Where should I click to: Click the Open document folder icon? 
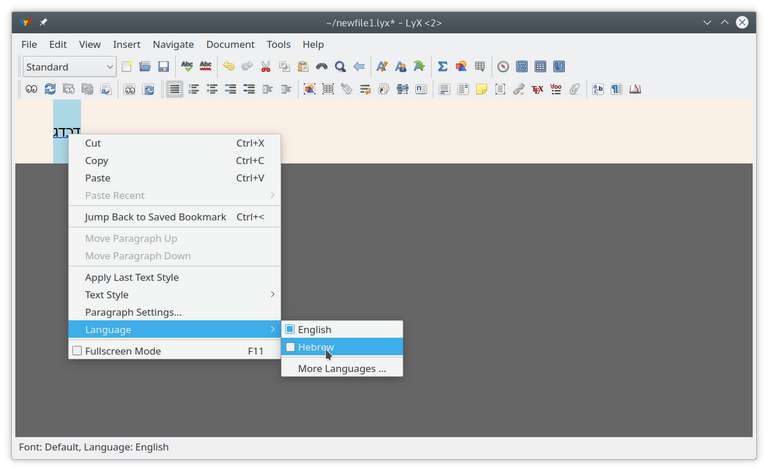(x=145, y=67)
